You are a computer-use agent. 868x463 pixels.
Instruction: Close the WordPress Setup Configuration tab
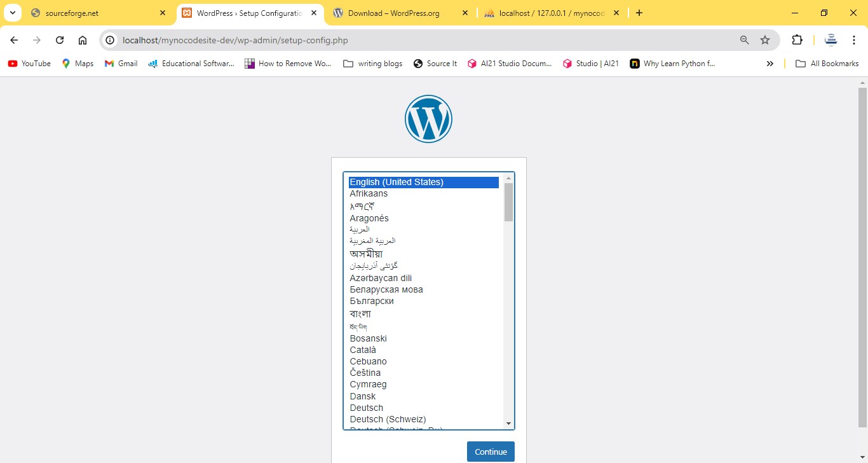tap(314, 13)
